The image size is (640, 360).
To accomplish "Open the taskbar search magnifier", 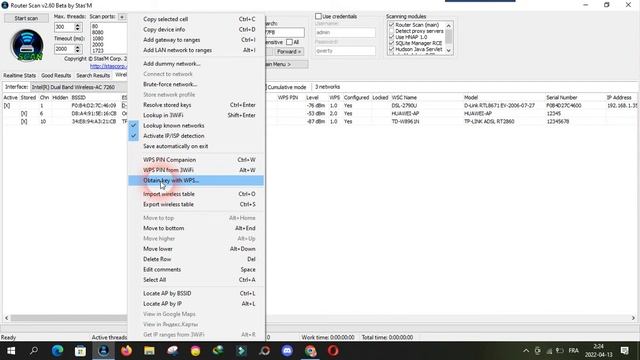I will click(34, 351).
